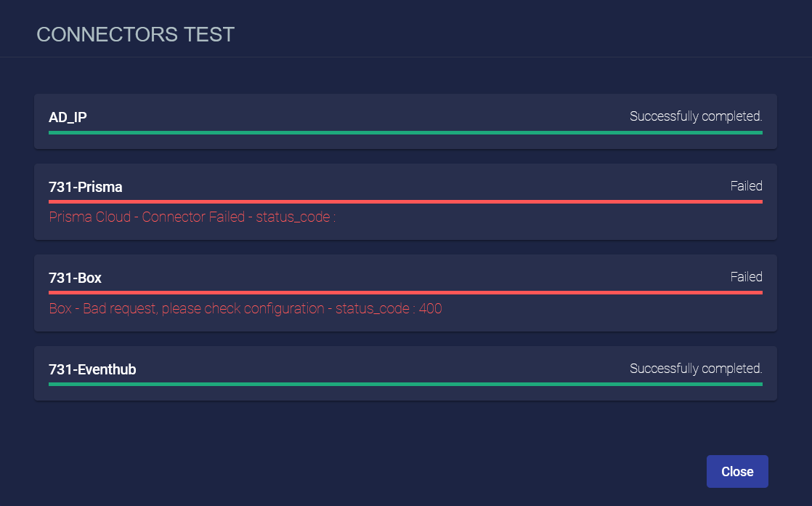Click the CONNECTORS TEST dialog title

pos(135,34)
